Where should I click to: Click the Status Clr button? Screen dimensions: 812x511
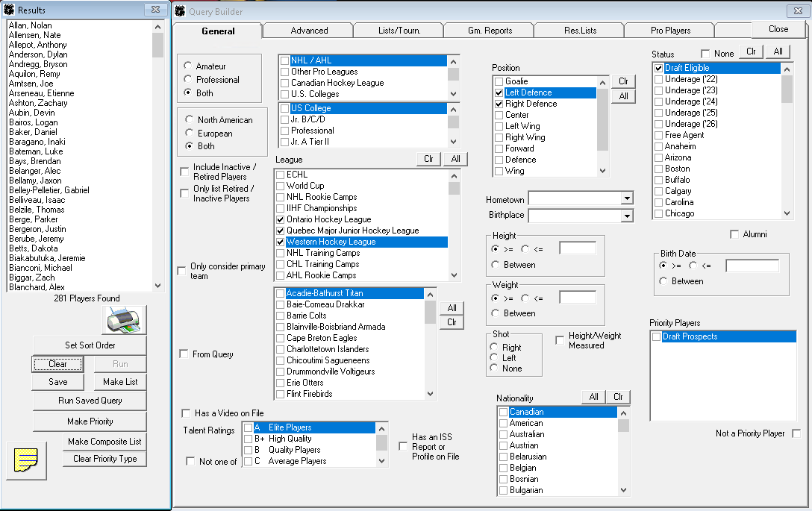751,51
